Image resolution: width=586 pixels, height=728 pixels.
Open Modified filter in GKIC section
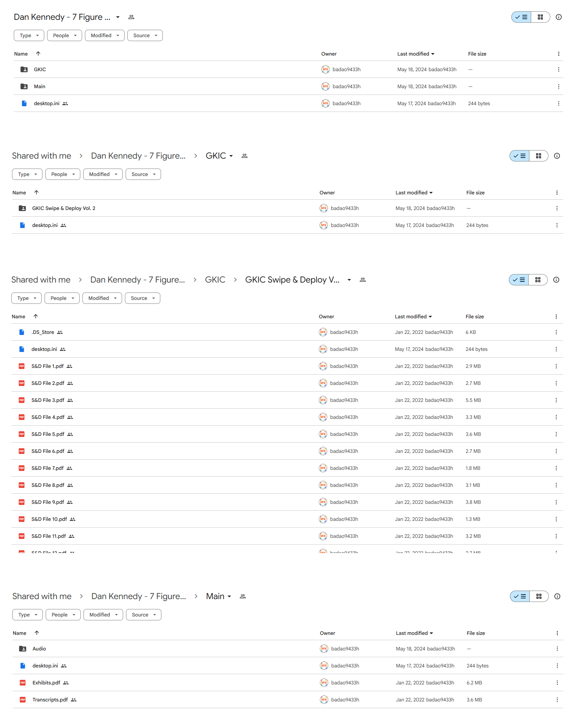(103, 174)
